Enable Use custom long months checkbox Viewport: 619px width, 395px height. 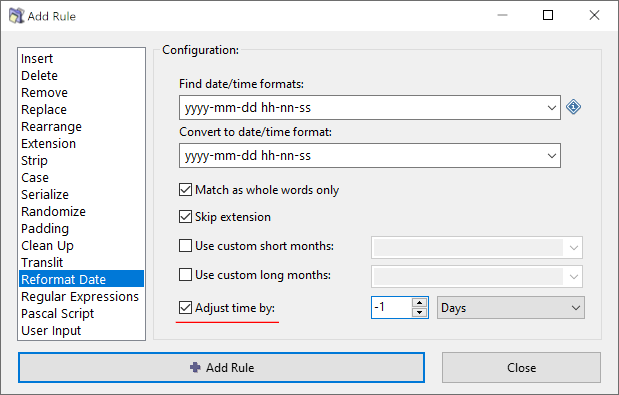click(x=185, y=275)
